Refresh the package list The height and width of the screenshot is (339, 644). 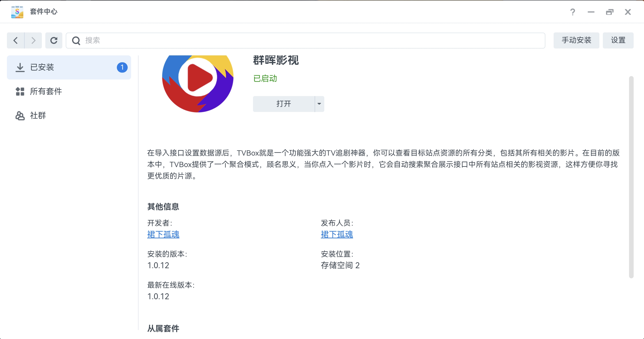(54, 40)
